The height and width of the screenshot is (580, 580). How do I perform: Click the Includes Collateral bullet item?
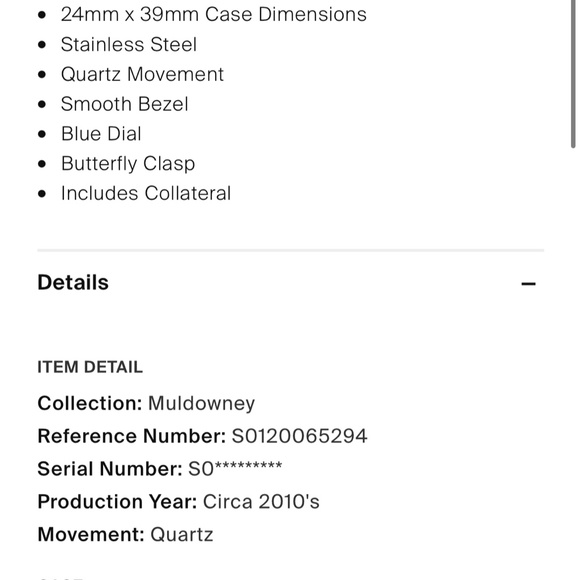[x=146, y=193]
